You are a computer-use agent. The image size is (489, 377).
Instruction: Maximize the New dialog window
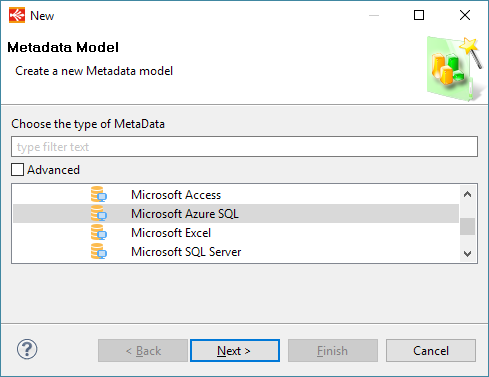[x=419, y=15]
